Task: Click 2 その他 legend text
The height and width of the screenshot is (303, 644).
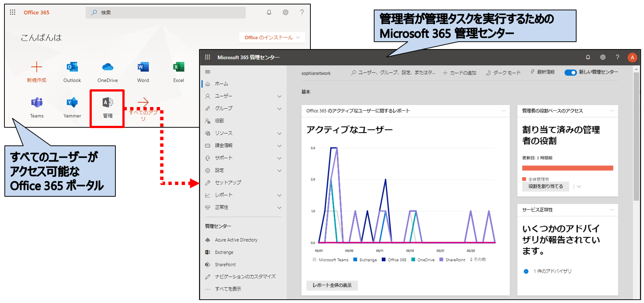Action: click(x=478, y=259)
